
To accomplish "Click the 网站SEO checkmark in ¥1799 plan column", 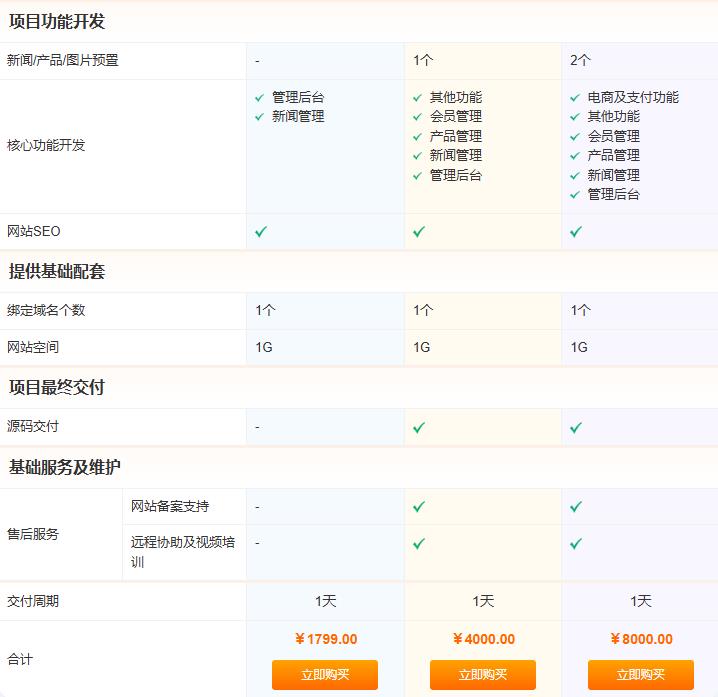I will pos(261,232).
